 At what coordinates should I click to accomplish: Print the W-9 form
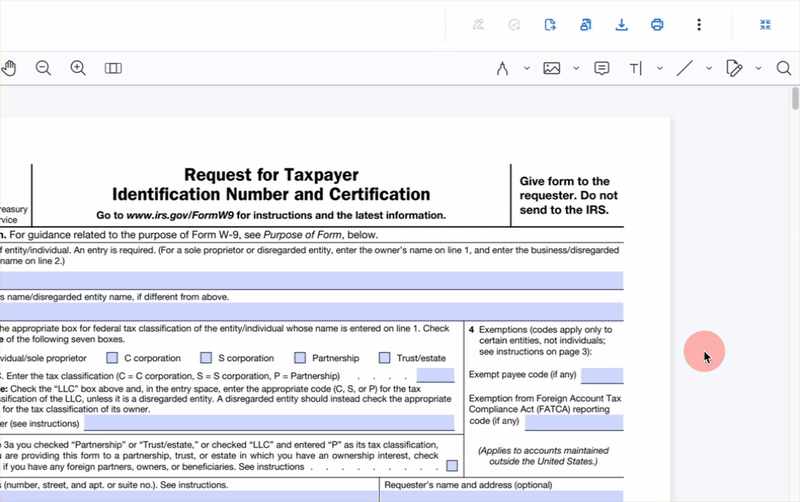[x=657, y=25]
